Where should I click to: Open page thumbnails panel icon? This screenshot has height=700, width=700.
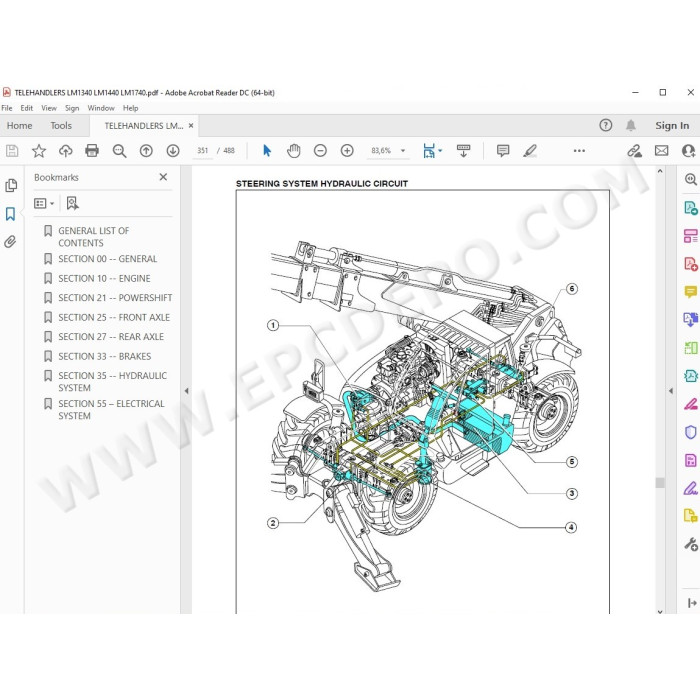pyautogui.click(x=11, y=185)
